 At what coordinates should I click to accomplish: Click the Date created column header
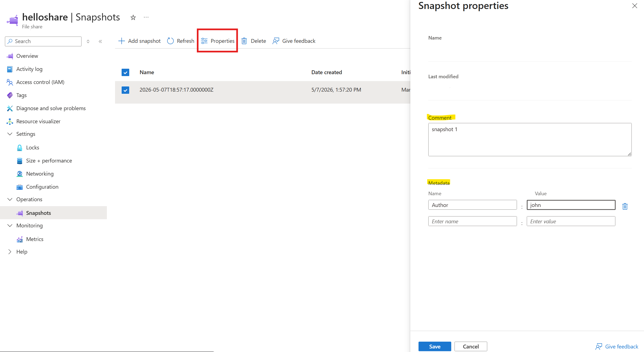327,72
